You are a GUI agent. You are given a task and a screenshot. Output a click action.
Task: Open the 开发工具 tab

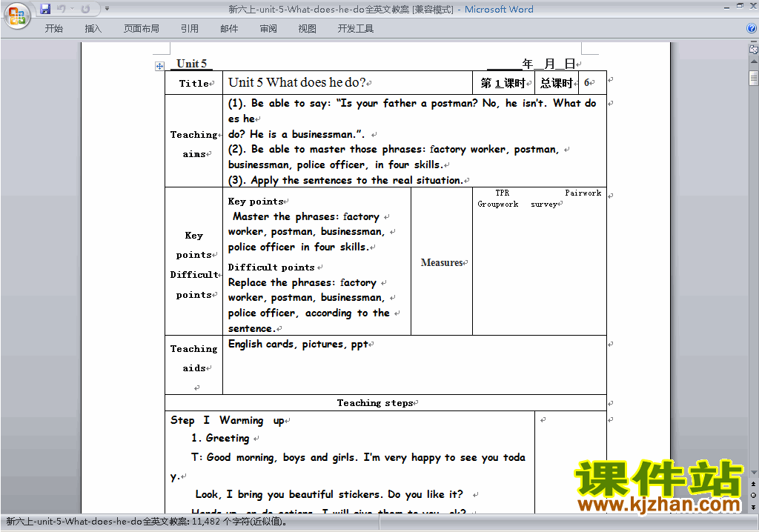(356, 29)
